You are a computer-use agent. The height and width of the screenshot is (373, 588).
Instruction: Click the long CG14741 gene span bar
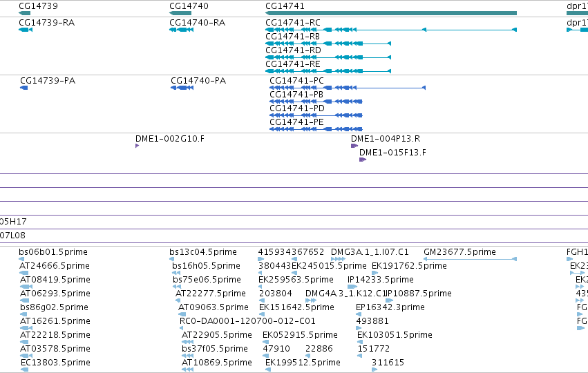[391, 13]
